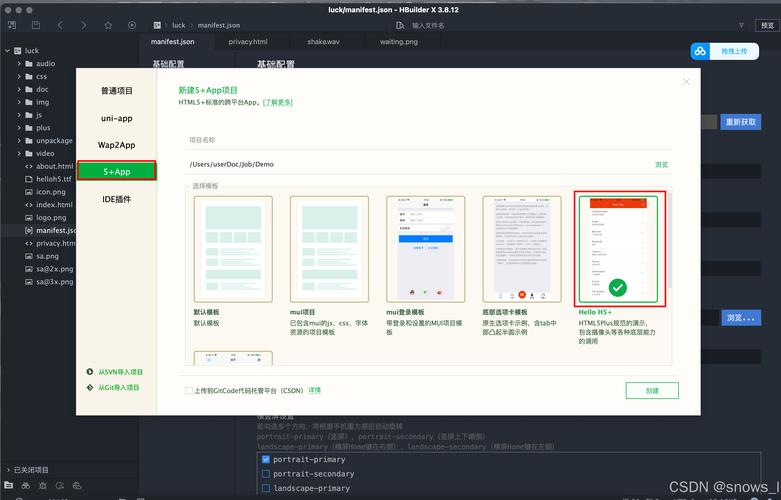Viewport: 781px width, 500px height.
Task: Uncheck portrait-primary orientation checkbox
Action: [266, 459]
